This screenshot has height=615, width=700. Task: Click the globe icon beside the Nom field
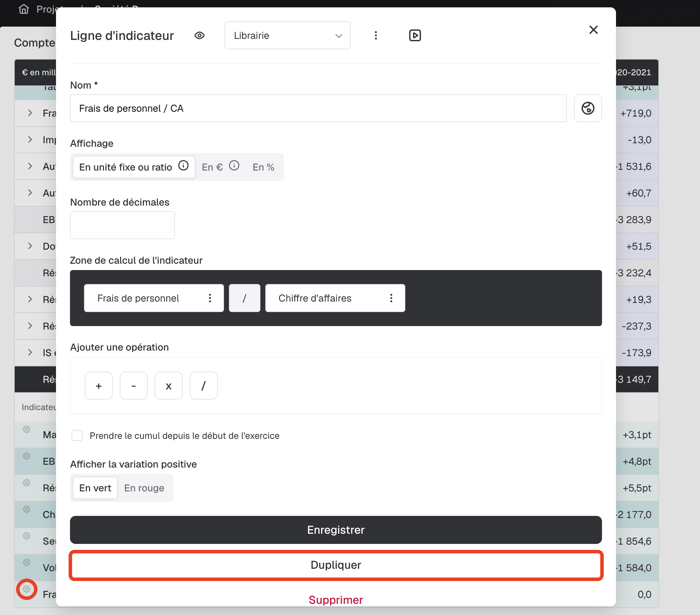pyautogui.click(x=588, y=108)
